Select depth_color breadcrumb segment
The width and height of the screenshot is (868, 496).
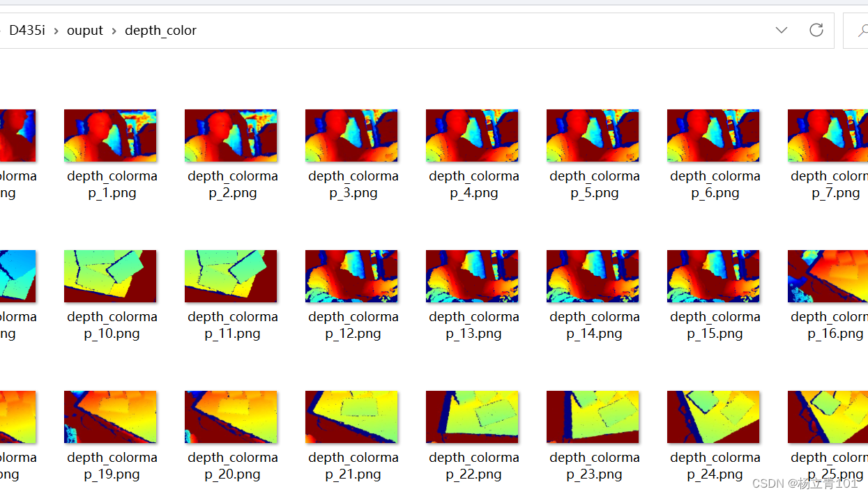[x=160, y=31]
